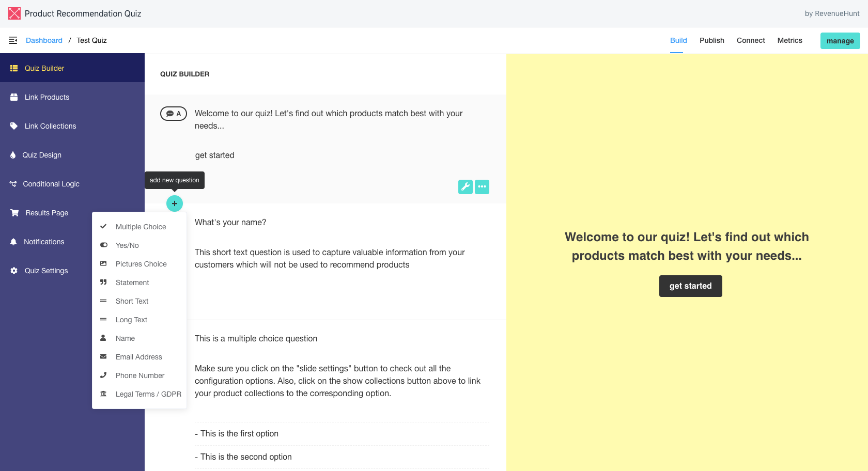Viewport: 868px width, 471px height.
Task: Switch to the Publish tab
Action: pos(712,40)
